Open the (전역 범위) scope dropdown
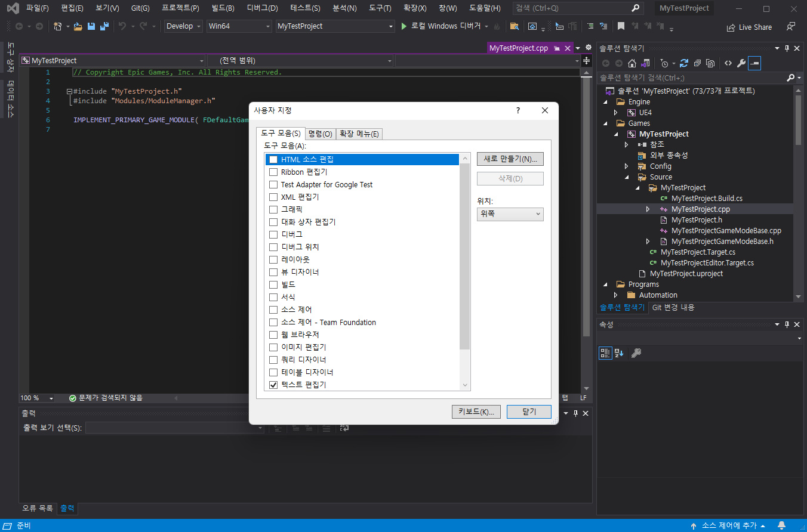 (x=300, y=61)
